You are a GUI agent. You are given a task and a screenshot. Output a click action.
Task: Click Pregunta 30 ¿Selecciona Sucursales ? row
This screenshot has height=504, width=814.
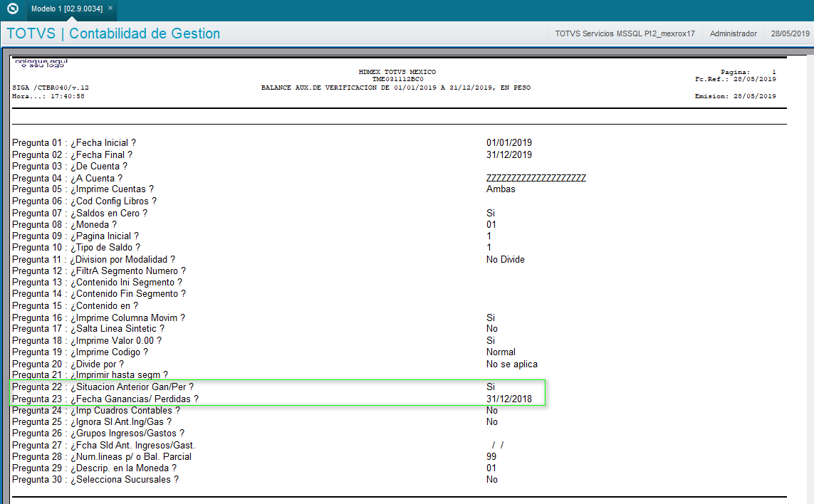95,480
